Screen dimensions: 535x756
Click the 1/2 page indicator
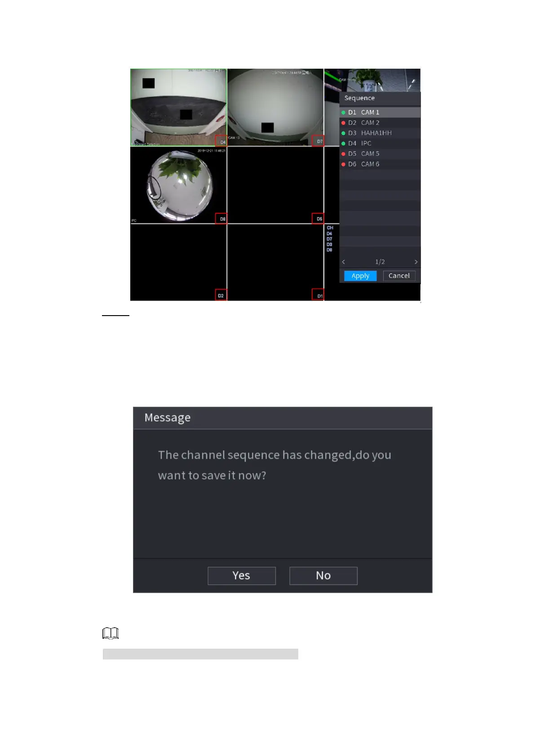point(380,262)
